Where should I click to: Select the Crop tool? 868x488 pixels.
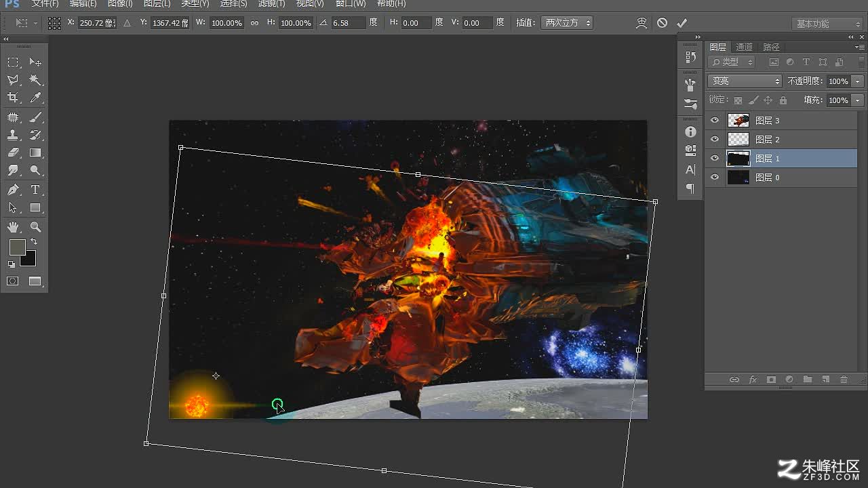[x=13, y=98]
